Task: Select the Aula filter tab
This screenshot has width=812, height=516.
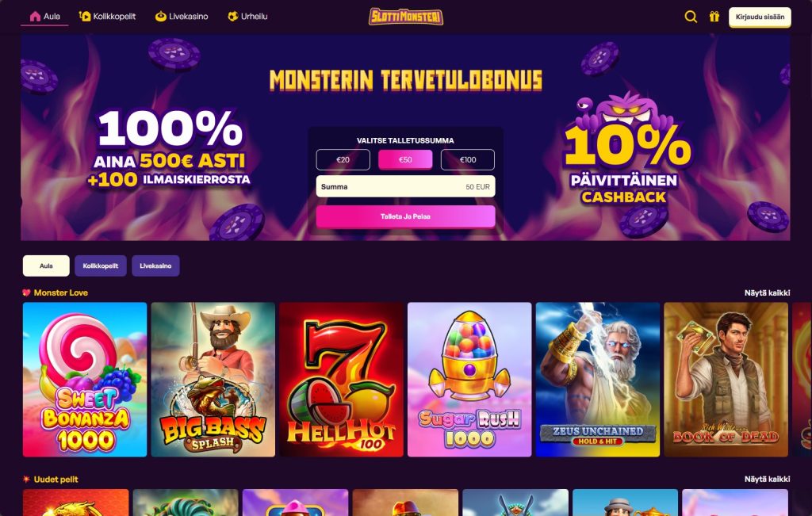Action: [46, 266]
